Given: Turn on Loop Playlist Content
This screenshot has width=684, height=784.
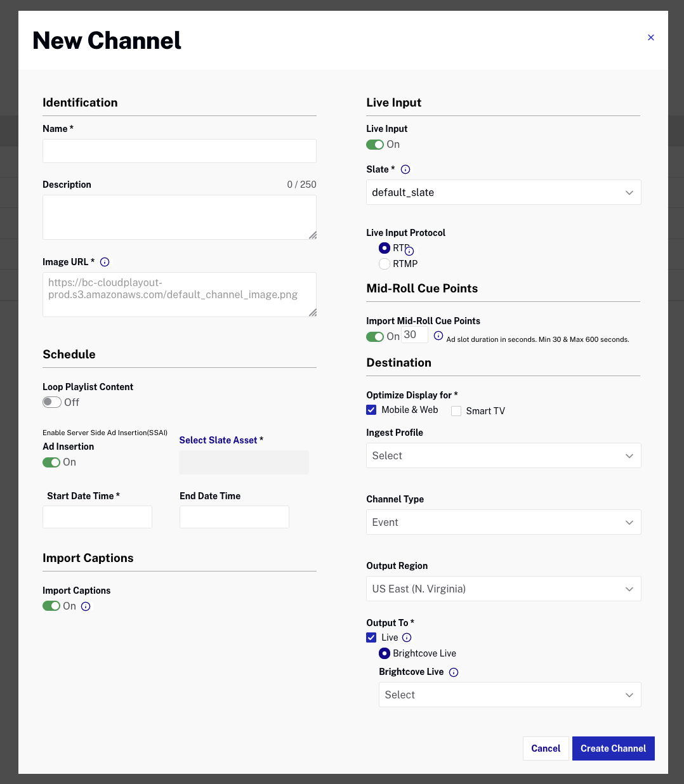Looking at the screenshot, I should click(x=51, y=402).
